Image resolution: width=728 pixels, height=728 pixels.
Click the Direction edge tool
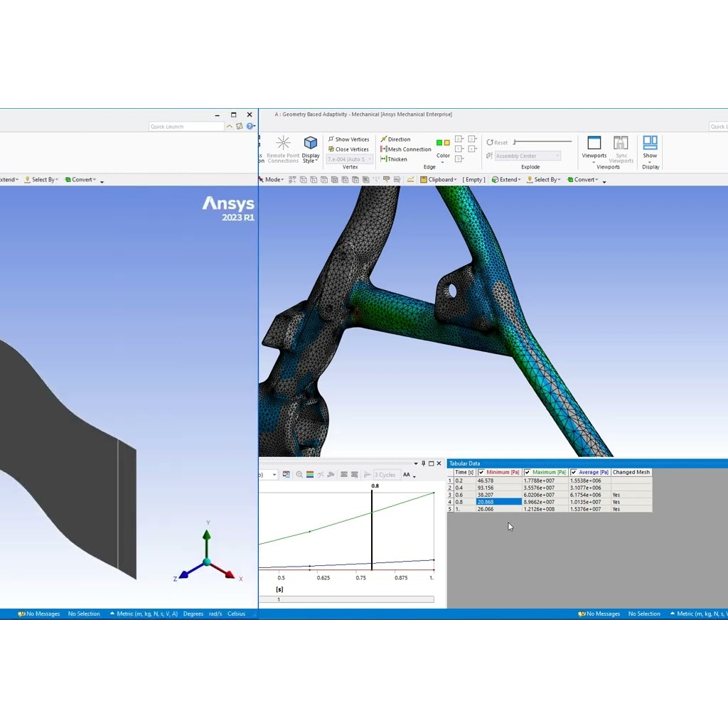[395, 139]
